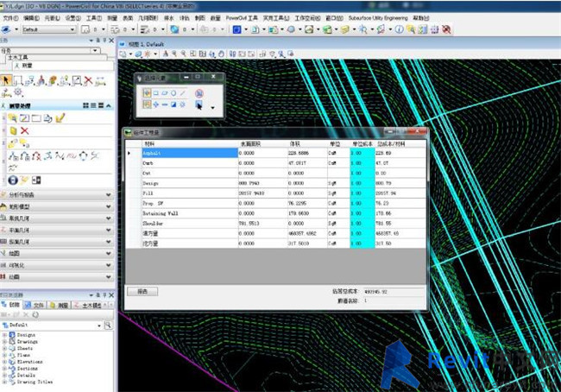The image size is (561, 392).
Task: Click the cyan unit cost cell for Fill
Action: (x=362, y=193)
